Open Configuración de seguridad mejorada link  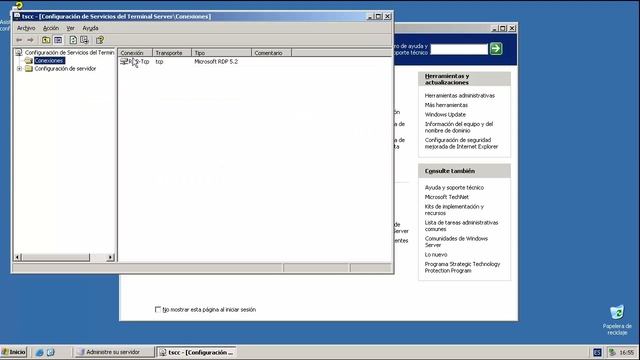click(461, 143)
